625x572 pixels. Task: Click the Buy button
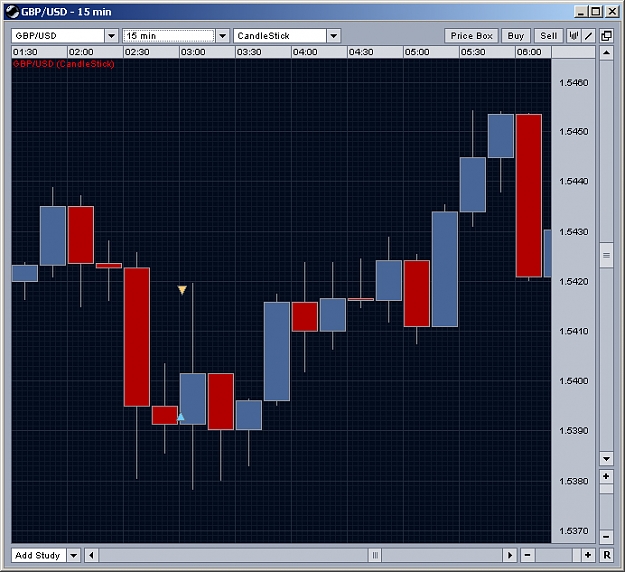515,36
